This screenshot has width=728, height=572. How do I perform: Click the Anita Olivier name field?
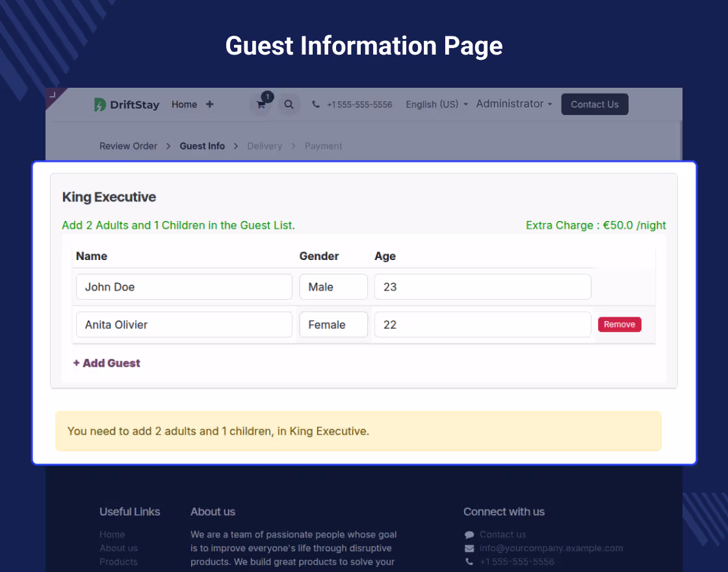pyautogui.click(x=185, y=324)
